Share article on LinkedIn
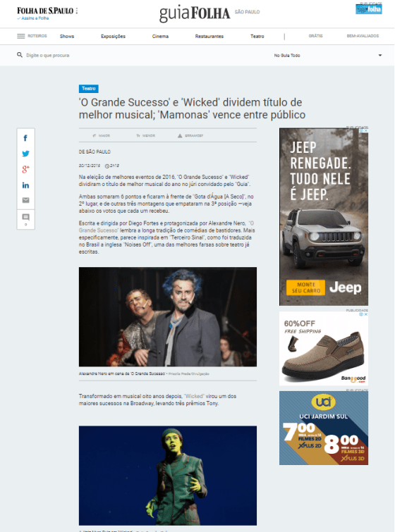The width and height of the screenshot is (395, 532). (x=25, y=185)
